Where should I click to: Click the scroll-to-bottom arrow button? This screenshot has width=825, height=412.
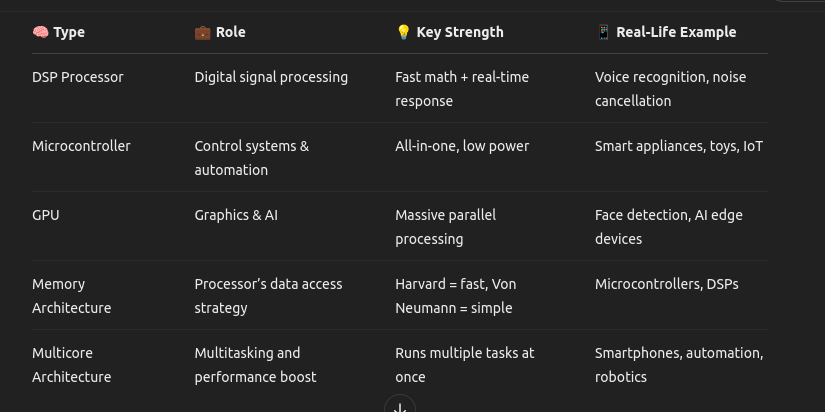coord(400,406)
